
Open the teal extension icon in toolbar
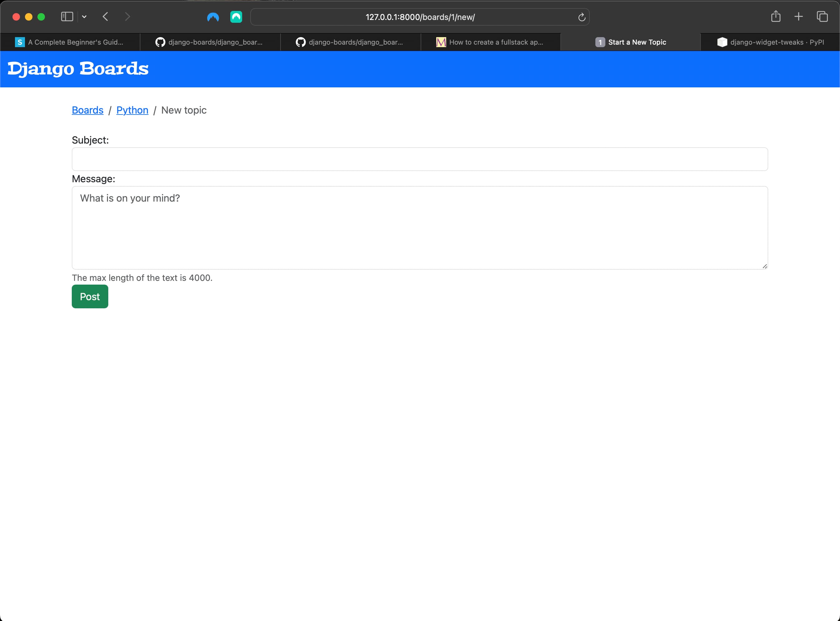[x=236, y=17]
